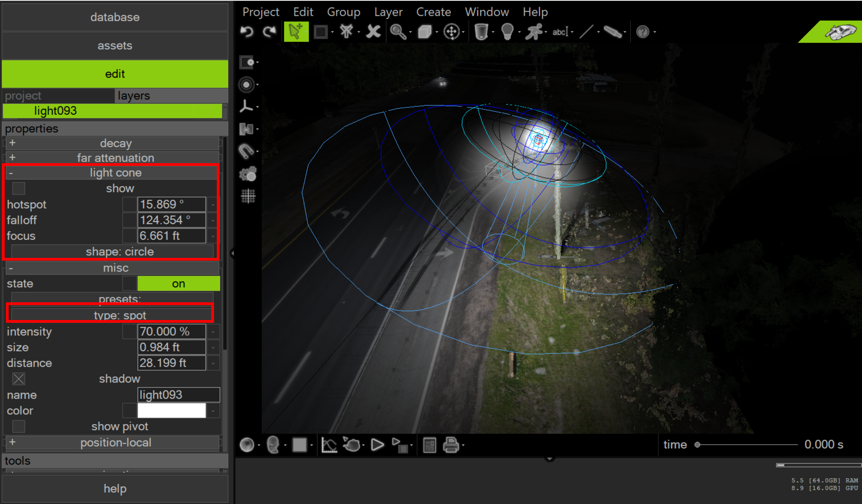Enable the light cone show checkbox
Viewport: 862px width, 504px height.
pyautogui.click(x=18, y=188)
